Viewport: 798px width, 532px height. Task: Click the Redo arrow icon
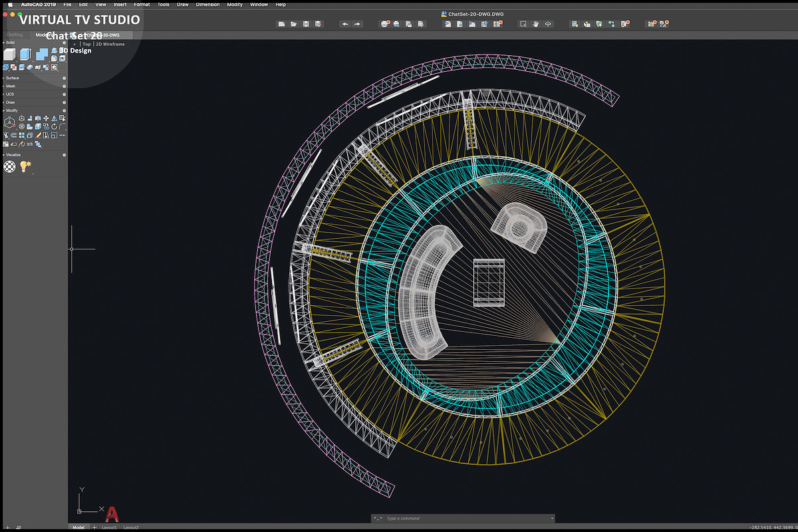point(357,24)
